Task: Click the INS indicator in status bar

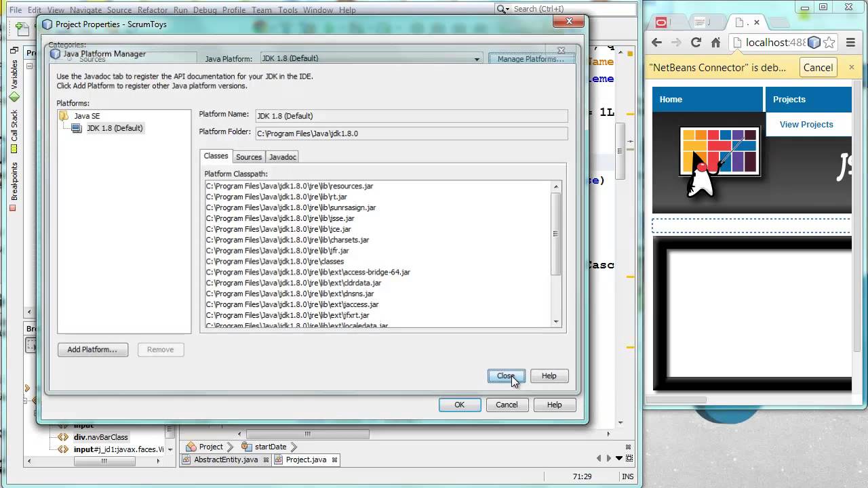Action: click(x=628, y=476)
